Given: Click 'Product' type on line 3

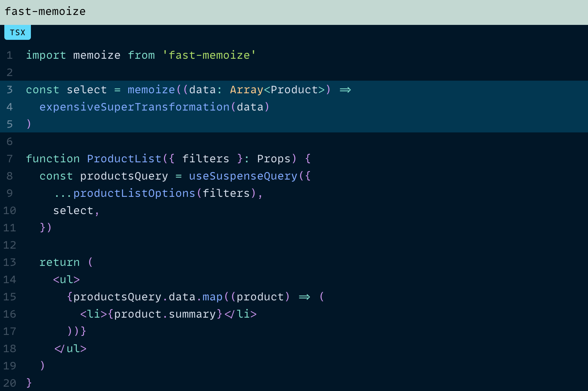Looking at the screenshot, I should [294, 90].
